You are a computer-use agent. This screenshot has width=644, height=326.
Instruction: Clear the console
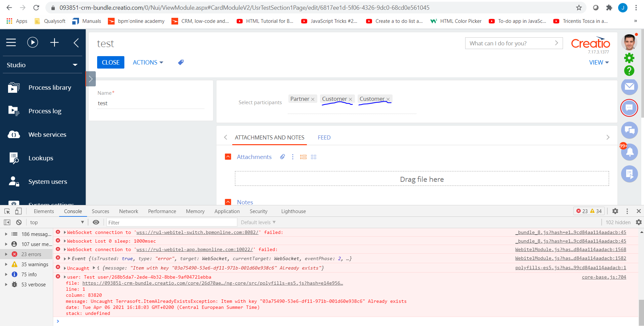[19, 222]
